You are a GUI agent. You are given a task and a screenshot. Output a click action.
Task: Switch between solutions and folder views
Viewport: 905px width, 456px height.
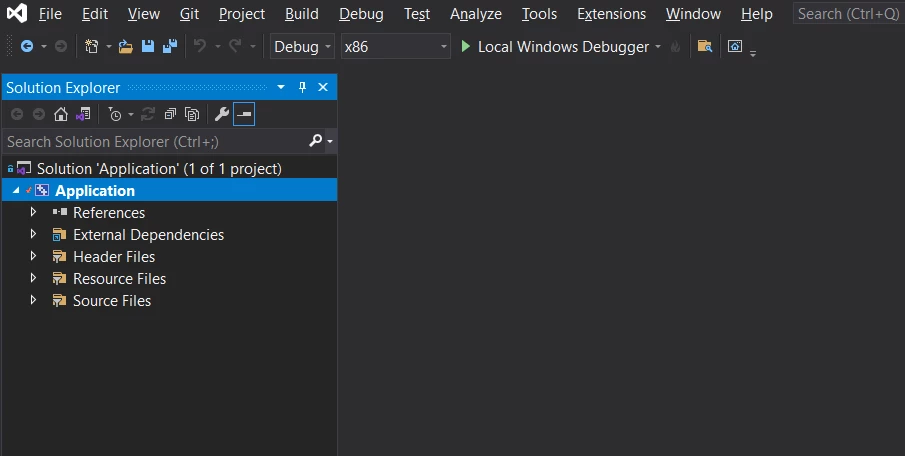[83, 114]
